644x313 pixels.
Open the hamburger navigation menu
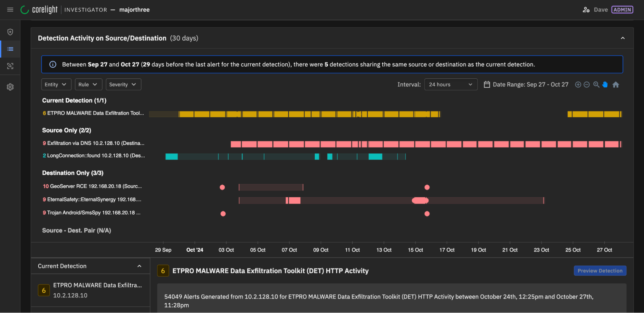tap(10, 10)
